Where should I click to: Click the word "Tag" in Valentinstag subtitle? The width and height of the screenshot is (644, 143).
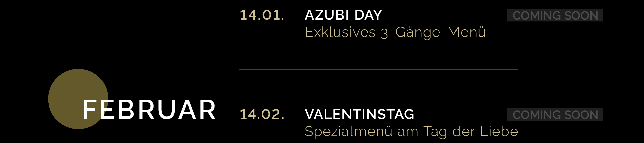coord(435,131)
